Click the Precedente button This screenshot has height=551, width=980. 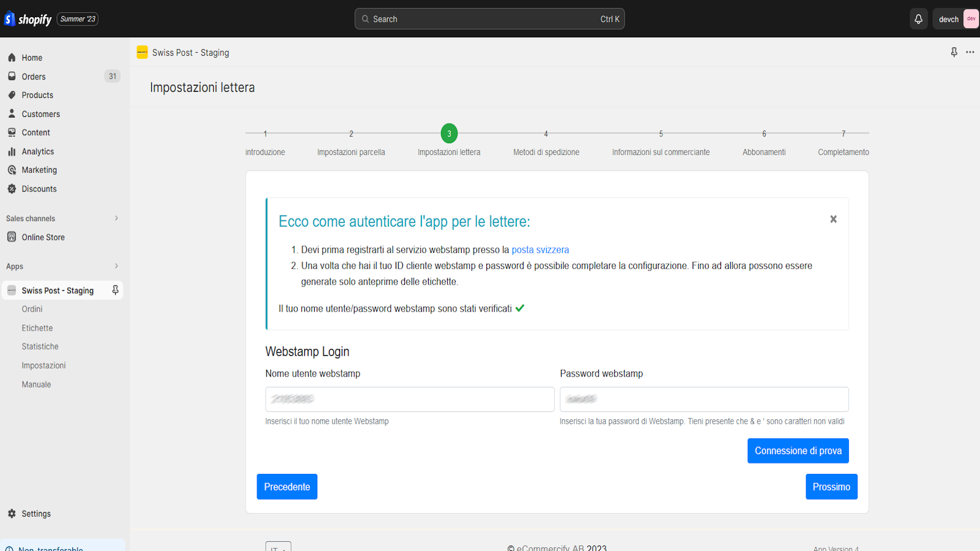pyautogui.click(x=287, y=487)
